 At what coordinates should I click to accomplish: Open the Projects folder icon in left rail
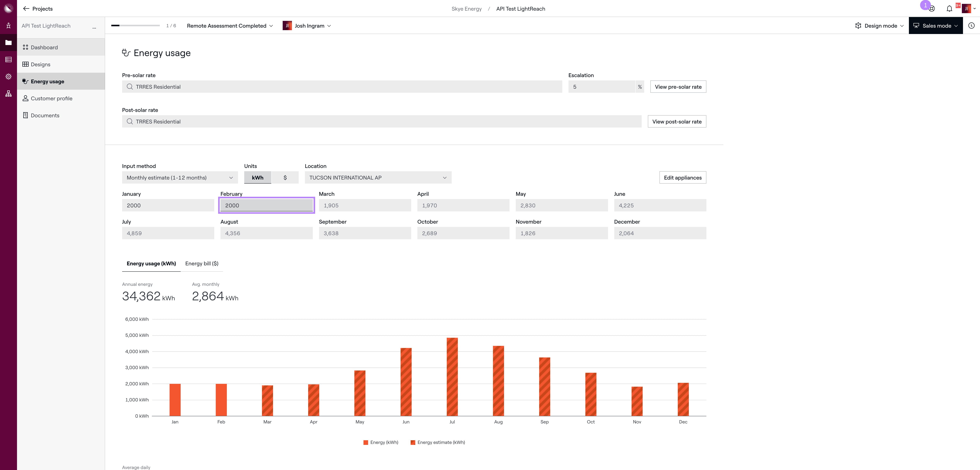coord(8,43)
